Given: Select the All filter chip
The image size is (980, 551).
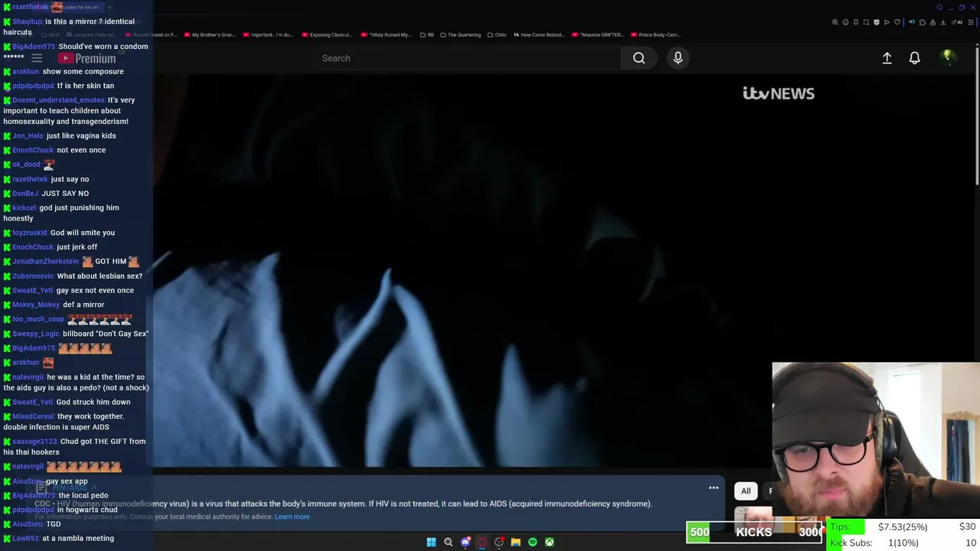Looking at the screenshot, I should [x=746, y=491].
